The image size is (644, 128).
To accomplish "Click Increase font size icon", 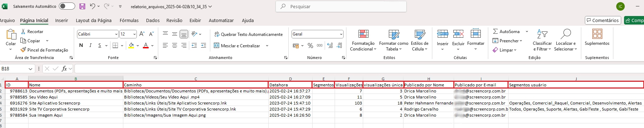I will [x=142, y=34].
